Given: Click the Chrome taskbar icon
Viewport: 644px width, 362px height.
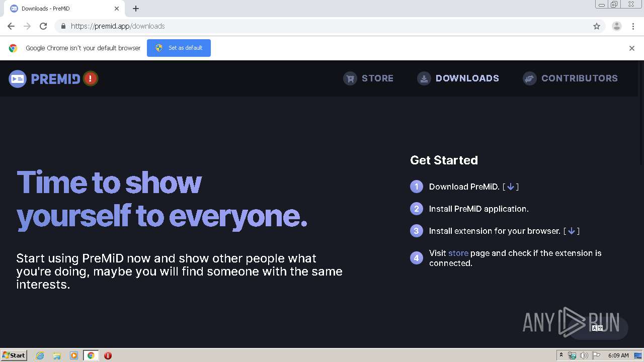Looking at the screenshot, I should (91, 355).
